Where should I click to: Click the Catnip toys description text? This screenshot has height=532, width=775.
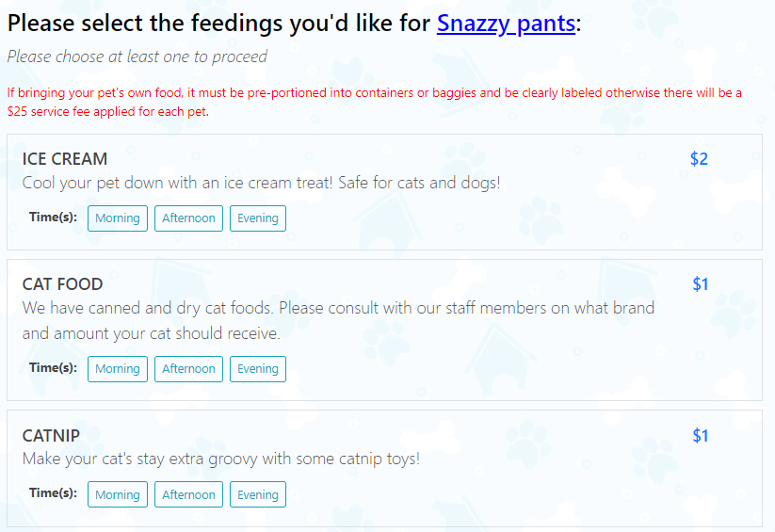(221, 459)
